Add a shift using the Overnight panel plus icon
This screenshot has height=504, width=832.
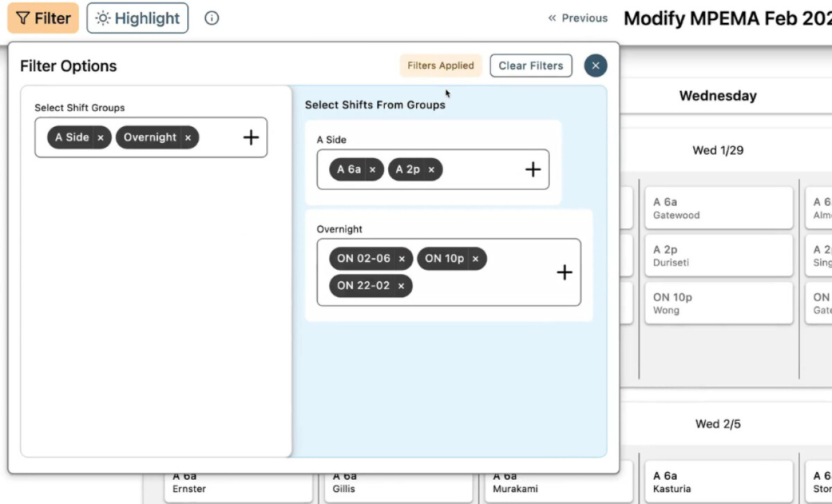564,272
